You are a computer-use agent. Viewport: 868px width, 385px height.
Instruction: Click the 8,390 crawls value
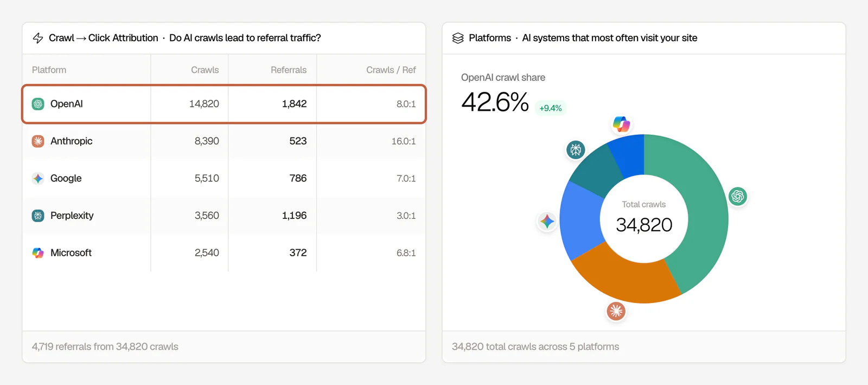point(207,141)
